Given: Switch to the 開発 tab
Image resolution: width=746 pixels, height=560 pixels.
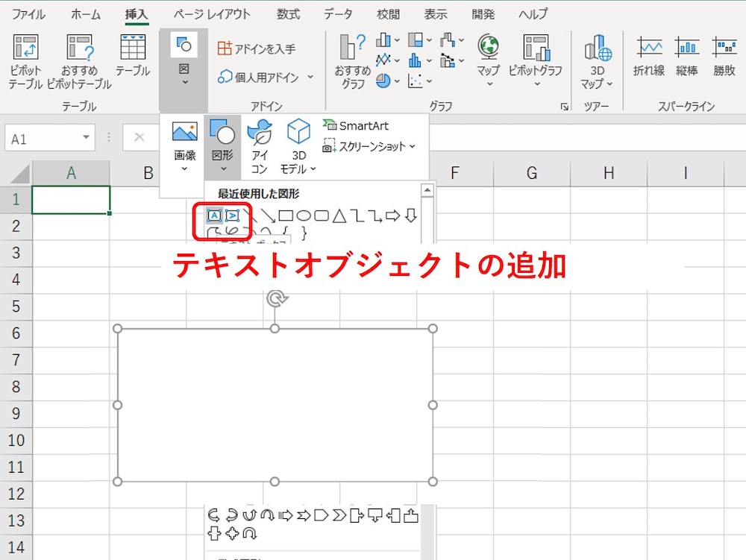Looking at the screenshot, I should (x=483, y=14).
